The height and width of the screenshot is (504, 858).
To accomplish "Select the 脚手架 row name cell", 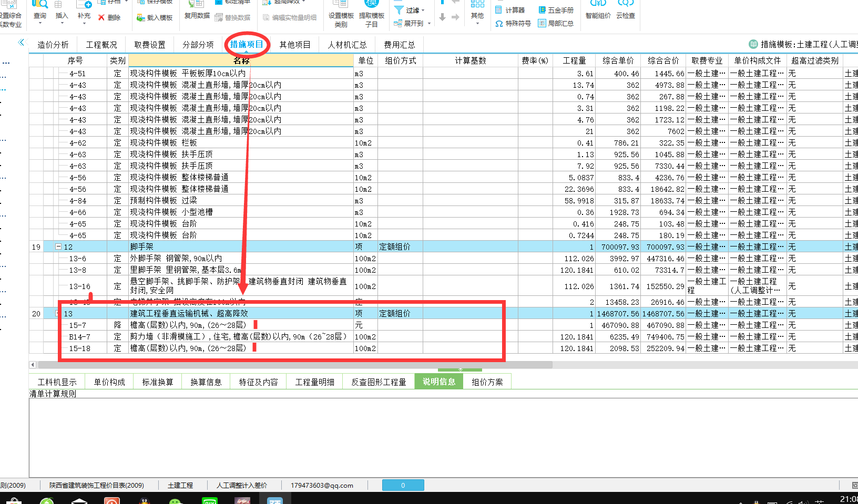I will pyautogui.click(x=241, y=246).
